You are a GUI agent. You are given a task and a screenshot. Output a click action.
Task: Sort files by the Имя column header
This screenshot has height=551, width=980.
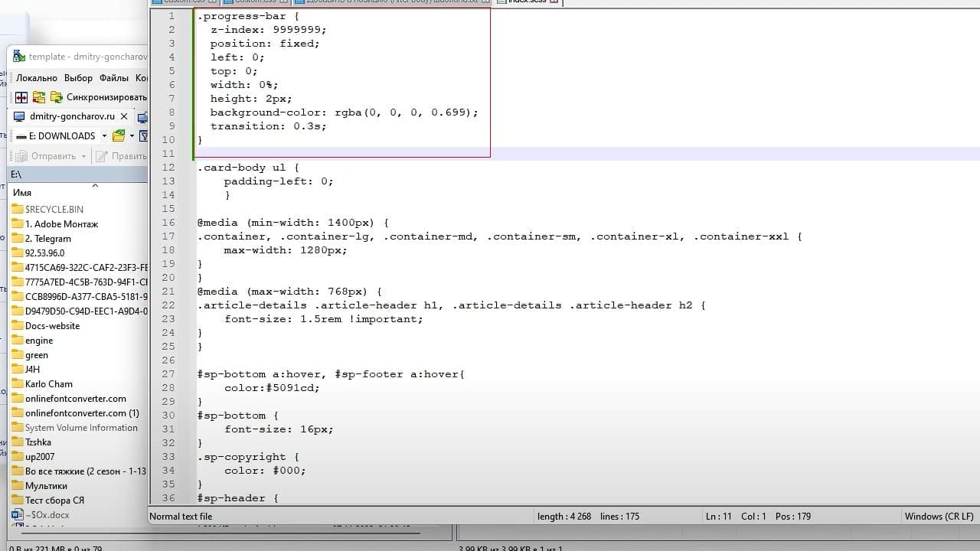22,193
